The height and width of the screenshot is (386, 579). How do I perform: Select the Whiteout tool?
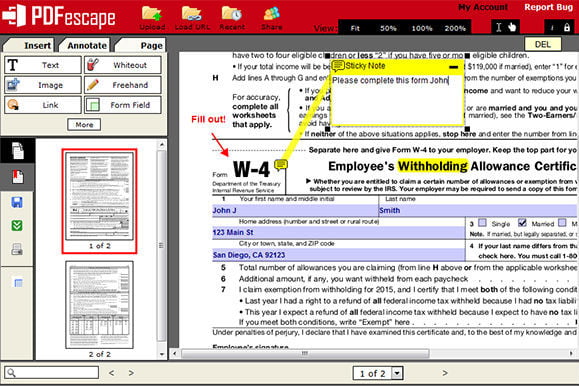pyautogui.click(x=123, y=65)
